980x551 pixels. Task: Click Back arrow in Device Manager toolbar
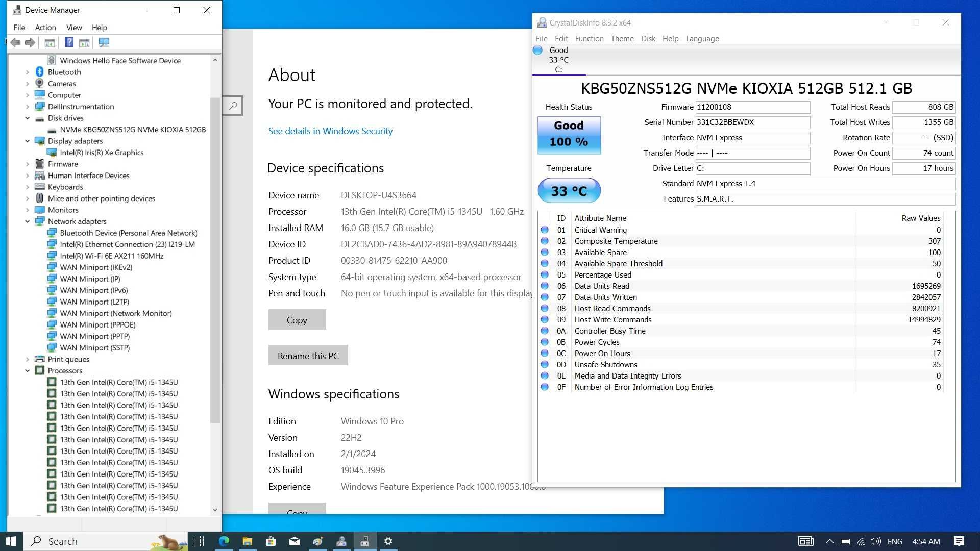15,43
